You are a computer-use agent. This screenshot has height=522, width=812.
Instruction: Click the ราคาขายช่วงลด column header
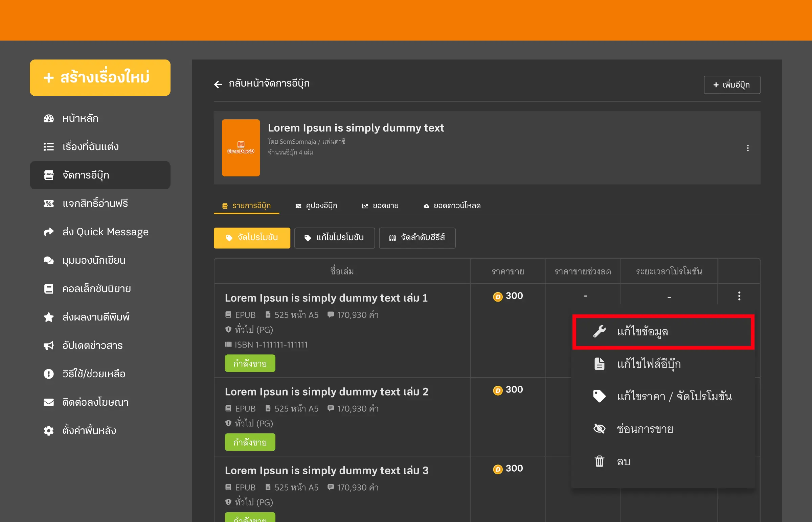582,271
